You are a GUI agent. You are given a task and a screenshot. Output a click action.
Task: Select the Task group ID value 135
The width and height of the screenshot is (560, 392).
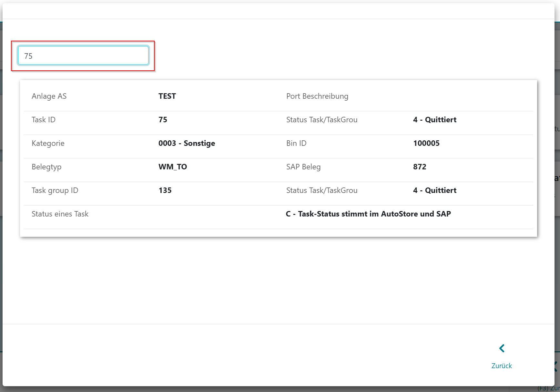(x=165, y=190)
